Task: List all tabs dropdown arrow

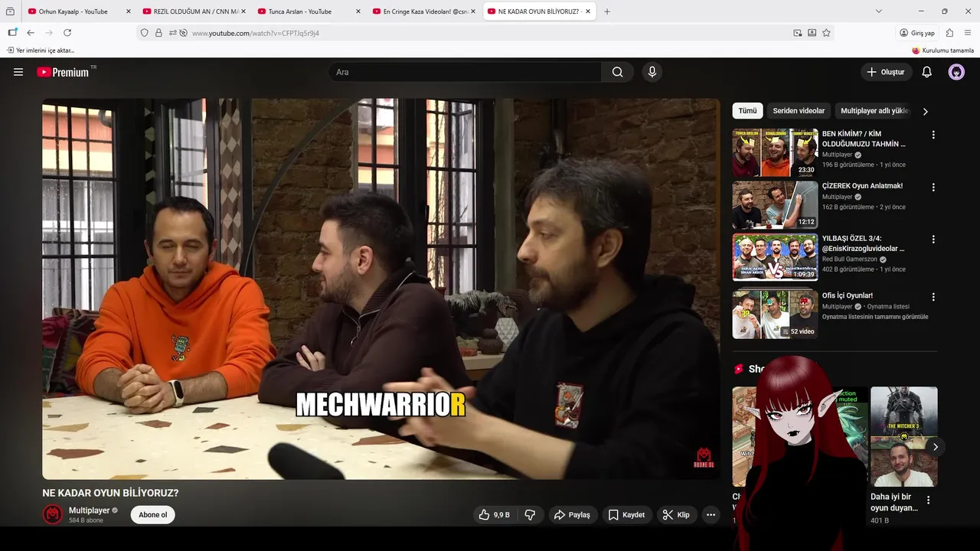Action: pos(879,11)
